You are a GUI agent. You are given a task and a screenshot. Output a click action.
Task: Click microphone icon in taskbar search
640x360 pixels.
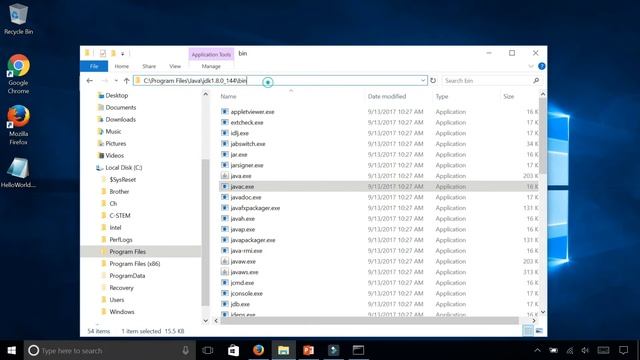coord(185,350)
